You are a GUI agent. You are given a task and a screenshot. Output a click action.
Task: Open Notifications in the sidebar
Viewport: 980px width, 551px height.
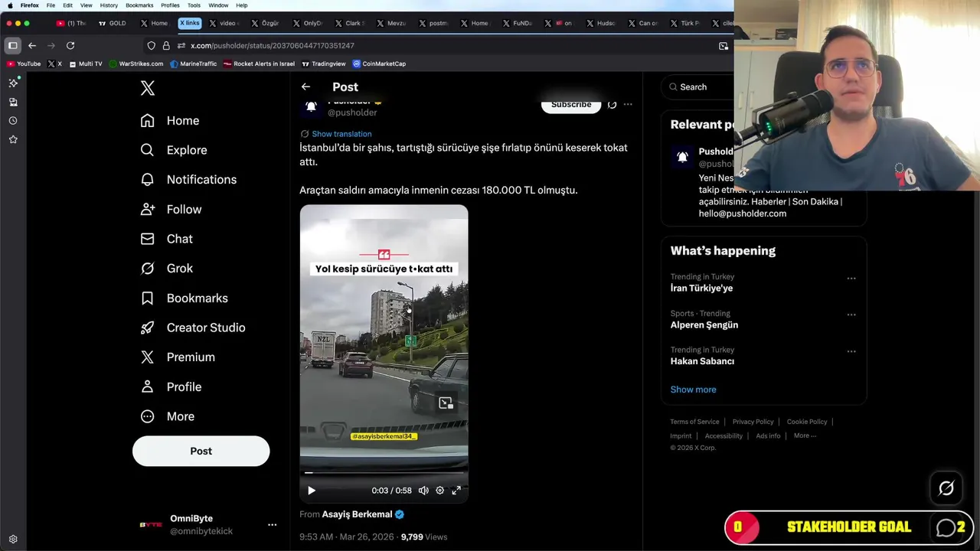click(188, 180)
